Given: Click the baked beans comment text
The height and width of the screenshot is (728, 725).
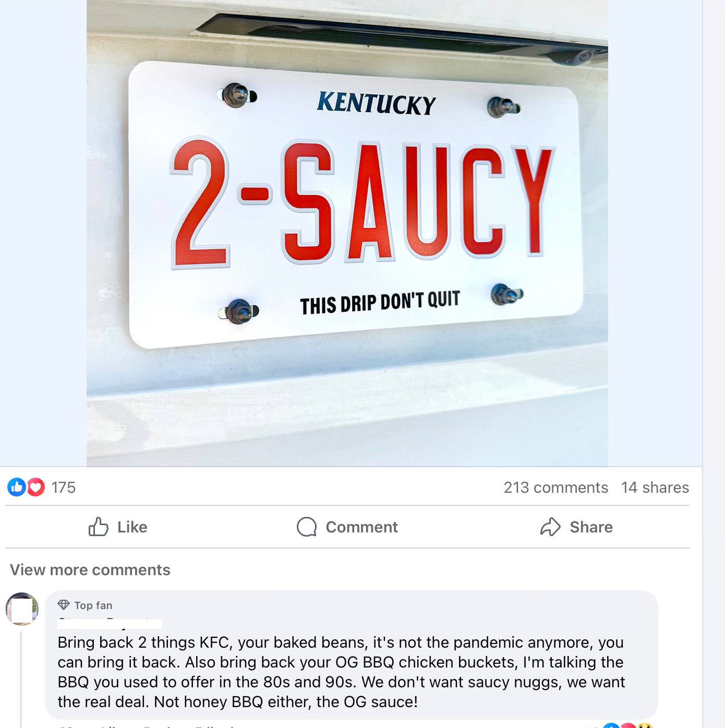Looking at the screenshot, I should click(341, 672).
